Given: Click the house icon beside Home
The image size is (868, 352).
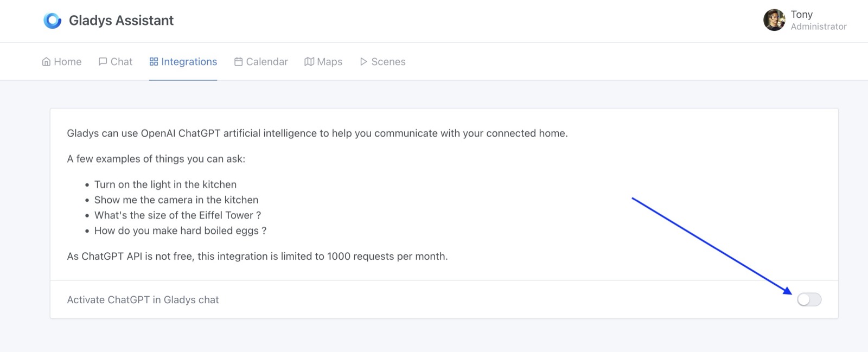Looking at the screenshot, I should 46,62.
